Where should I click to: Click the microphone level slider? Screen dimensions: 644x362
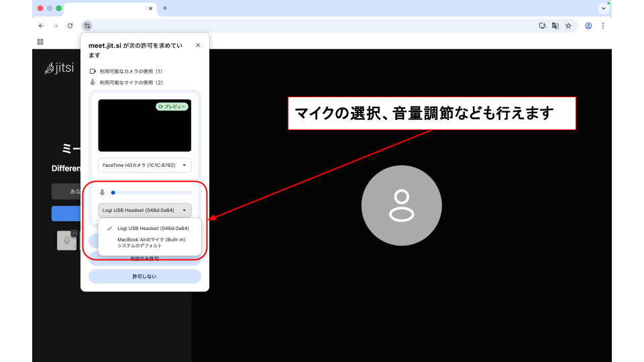point(151,192)
